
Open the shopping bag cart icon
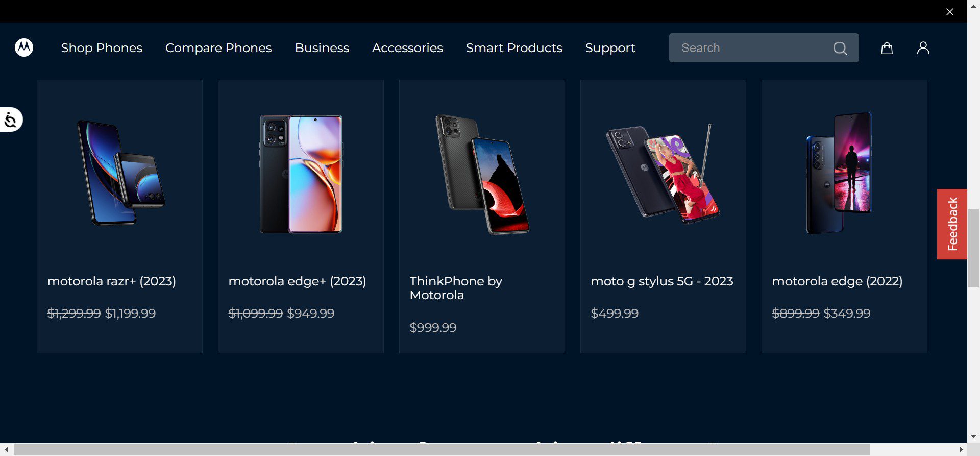(887, 47)
